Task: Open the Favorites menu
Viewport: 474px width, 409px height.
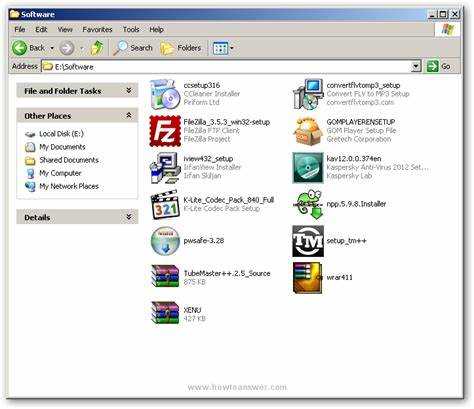Action: click(x=97, y=29)
